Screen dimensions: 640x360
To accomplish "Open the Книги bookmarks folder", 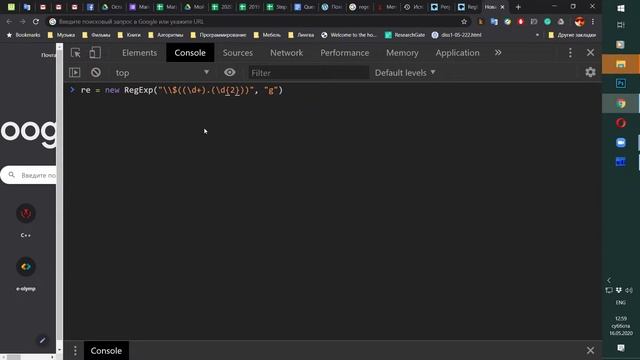I will click(x=129, y=35).
